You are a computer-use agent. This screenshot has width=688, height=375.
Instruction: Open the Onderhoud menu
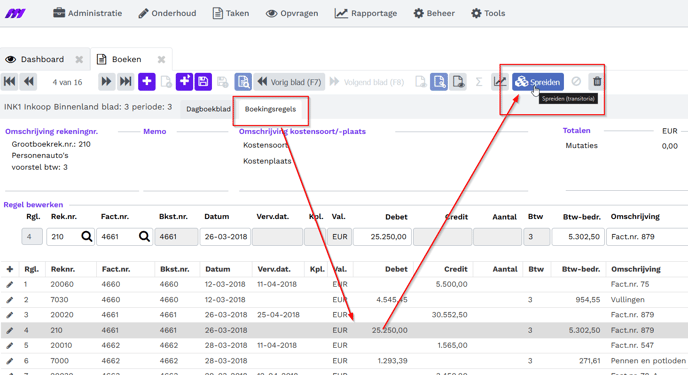(x=167, y=13)
